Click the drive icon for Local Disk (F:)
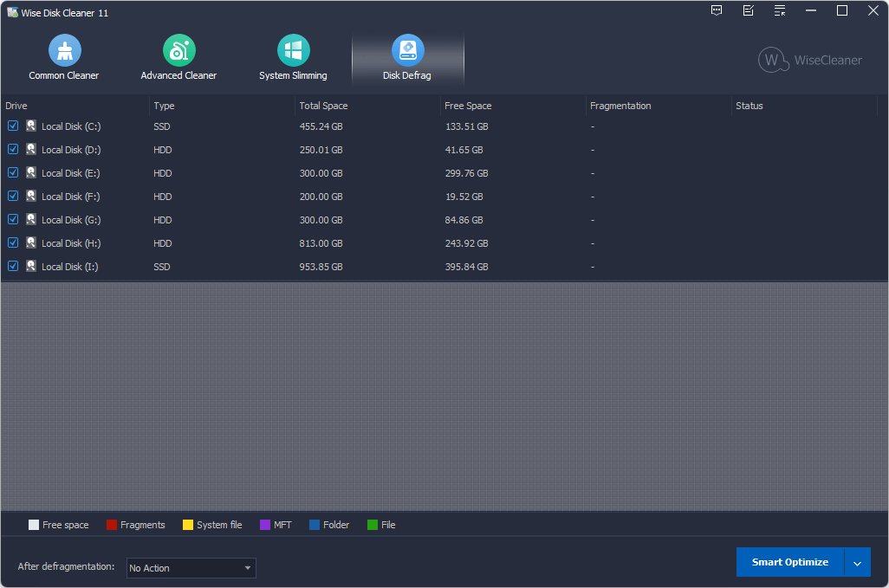 point(31,196)
